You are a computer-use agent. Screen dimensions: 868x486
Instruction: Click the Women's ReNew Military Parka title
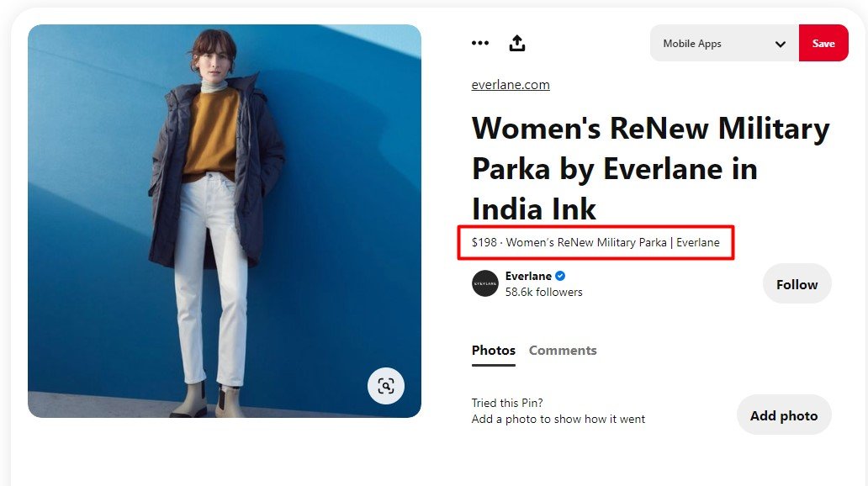point(650,168)
